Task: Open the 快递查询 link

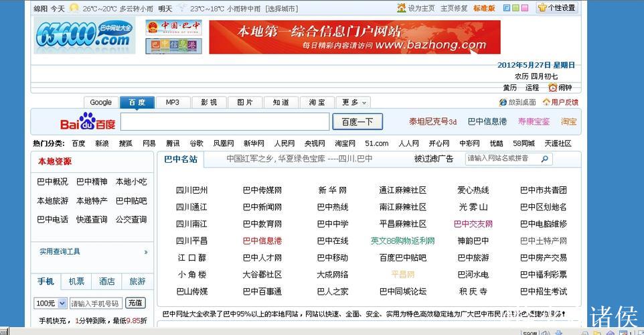Action: click(92, 220)
